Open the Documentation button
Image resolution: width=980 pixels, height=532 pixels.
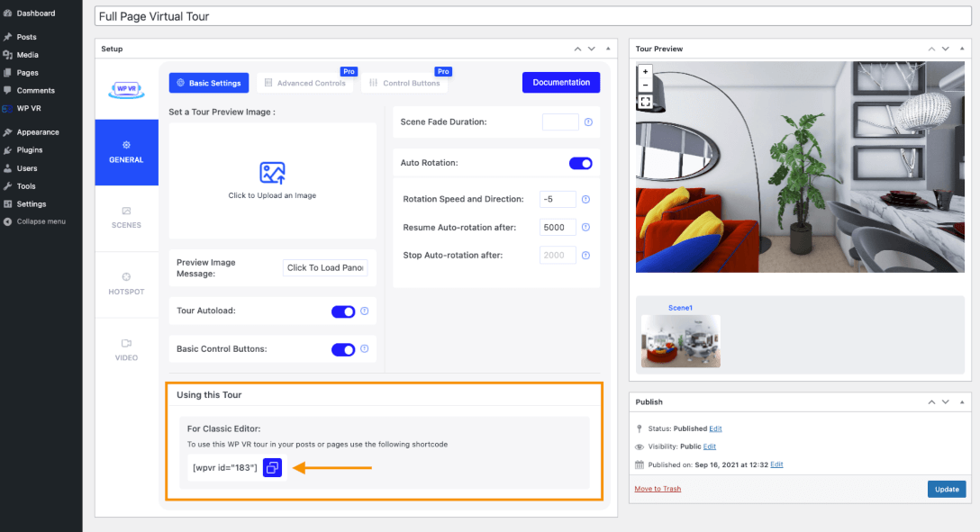tap(561, 83)
